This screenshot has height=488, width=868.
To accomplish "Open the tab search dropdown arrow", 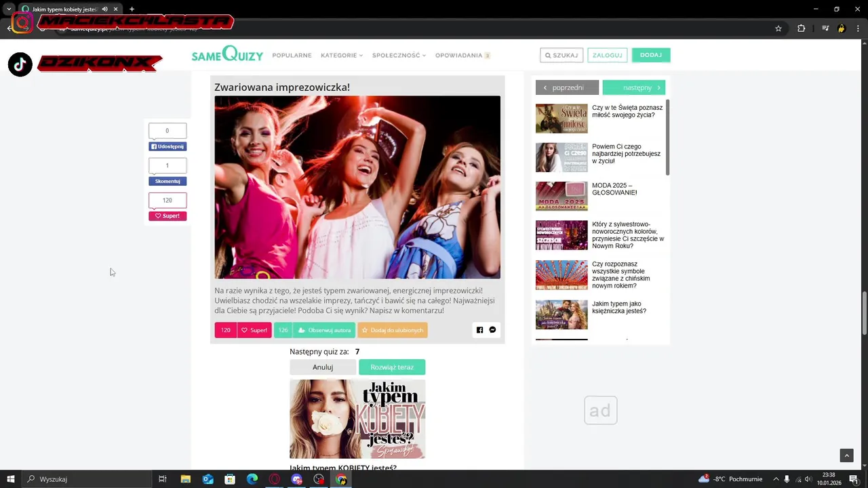I will coord(9,9).
